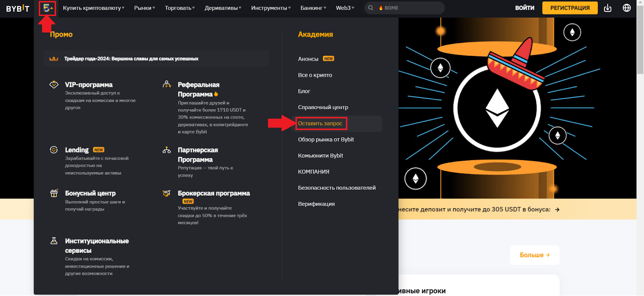Open Все о крипто menu entry

tap(315, 75)
